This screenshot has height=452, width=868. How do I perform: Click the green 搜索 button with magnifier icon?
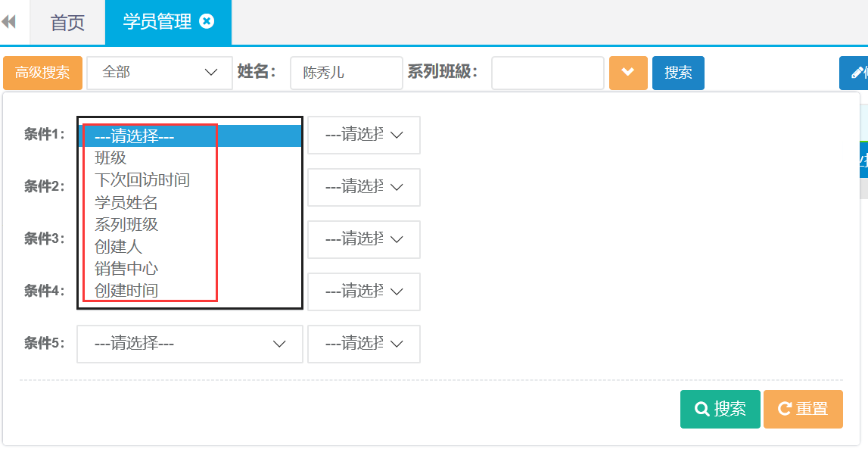(720, 409)
